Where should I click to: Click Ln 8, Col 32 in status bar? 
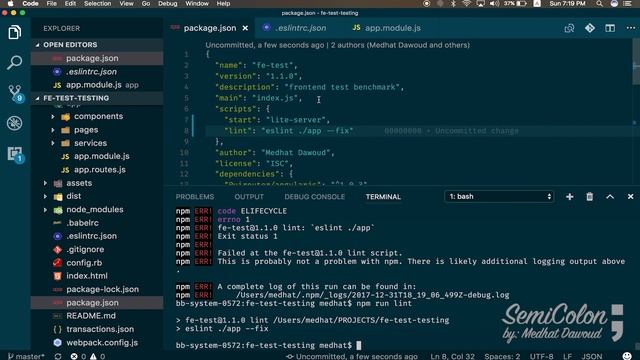(x=452, y=356)
